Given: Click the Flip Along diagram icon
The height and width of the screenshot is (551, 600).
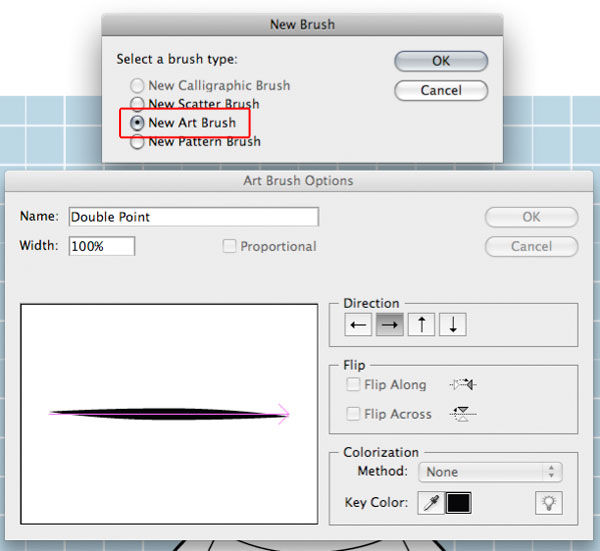Looking at the screenshot, I should click(x=463, y=384).
